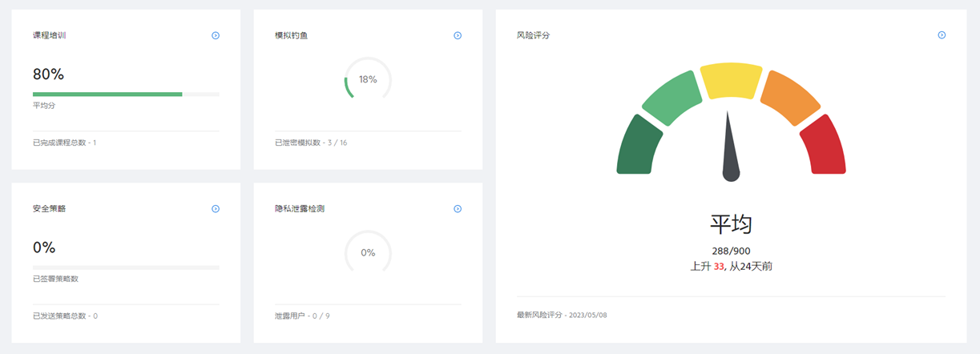Screen dimensions: 980x354
Task: Click the 已泄密模拟数 - 3 / 16 text
Action: click(x=311, y=143)
